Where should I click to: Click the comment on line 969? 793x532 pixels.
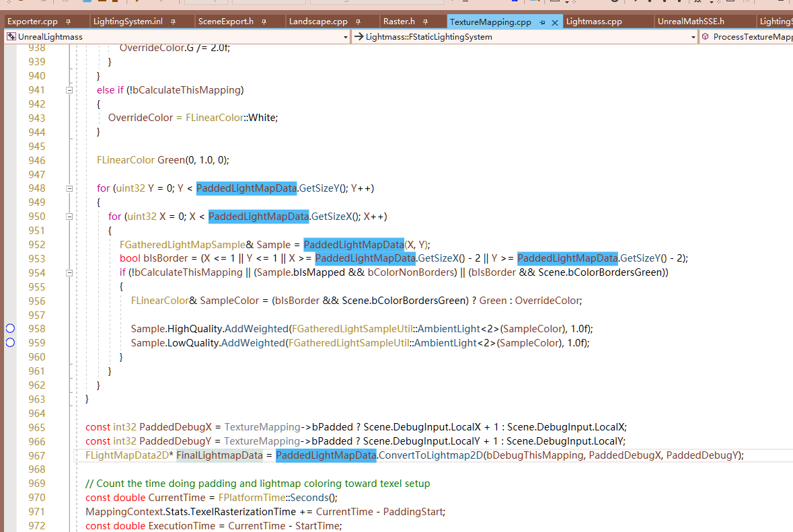tap(258, 484)
